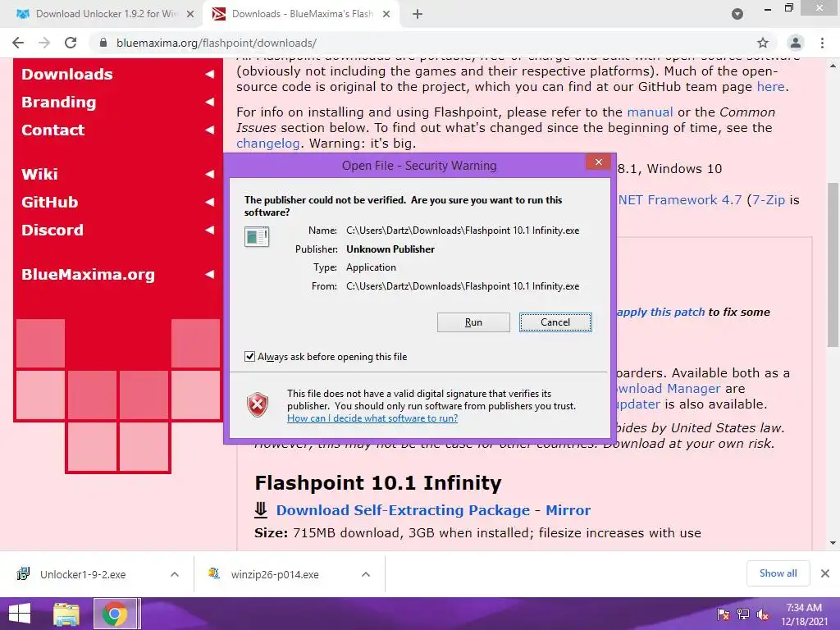This screenshot has height=630, width=840.
Task: Click the Run button in security warning
Action: (x=473, y=322)
